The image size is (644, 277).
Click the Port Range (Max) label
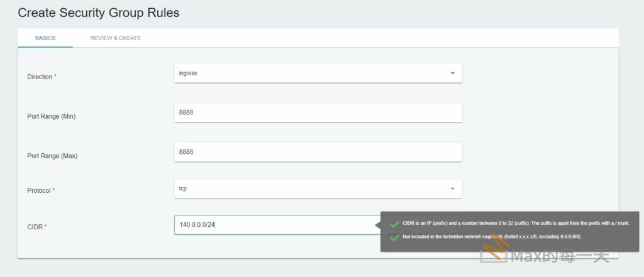click(x=52, y=156)
